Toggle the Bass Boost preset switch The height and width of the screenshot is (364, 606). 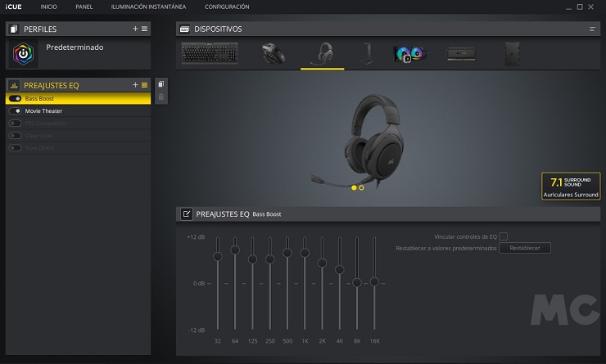click(x=16, y=98)
